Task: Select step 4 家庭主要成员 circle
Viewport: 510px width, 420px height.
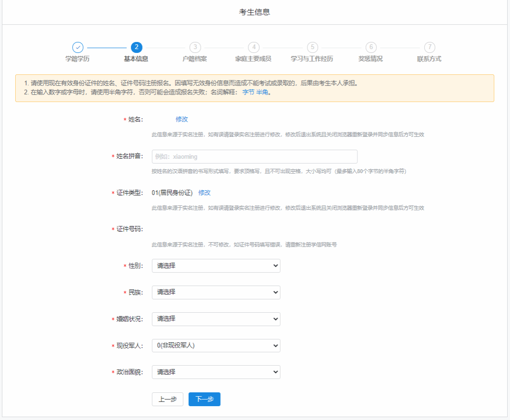Action: coord(254,47)
